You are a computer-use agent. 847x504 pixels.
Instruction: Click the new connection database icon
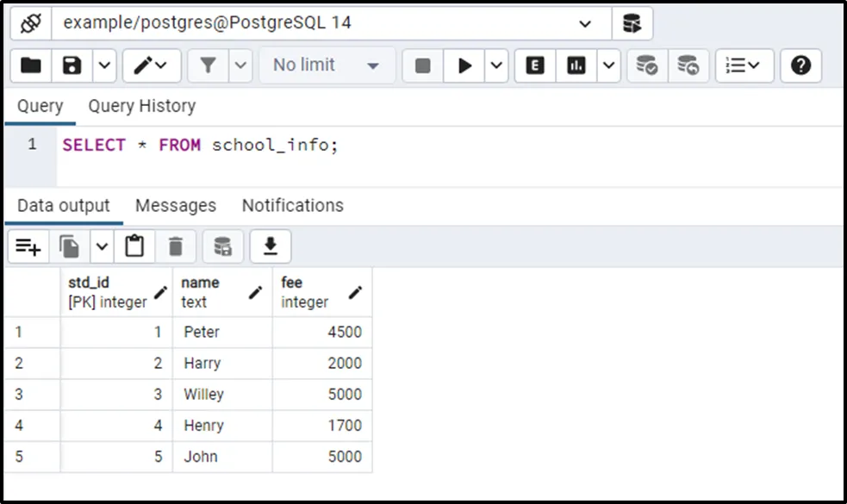coord(632,23)
